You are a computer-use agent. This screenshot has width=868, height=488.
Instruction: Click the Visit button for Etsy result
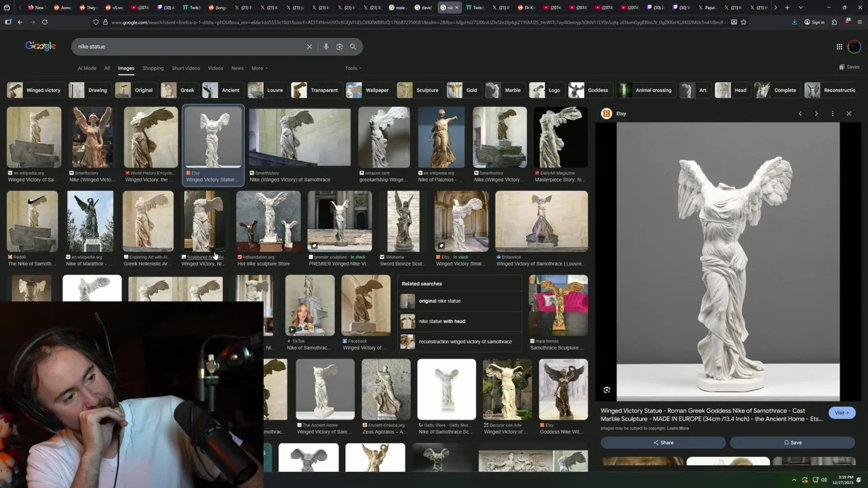[842, 413]
